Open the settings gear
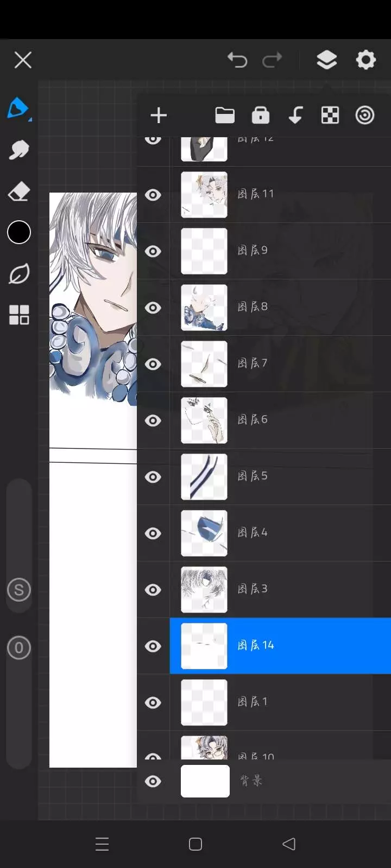 (365, 60)
